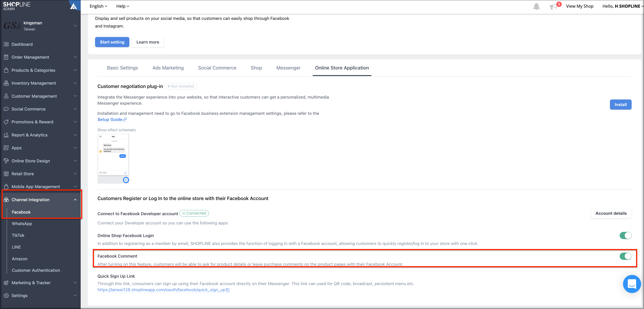Select WhatsApp in Channel Integration

(x=22, y=224)
